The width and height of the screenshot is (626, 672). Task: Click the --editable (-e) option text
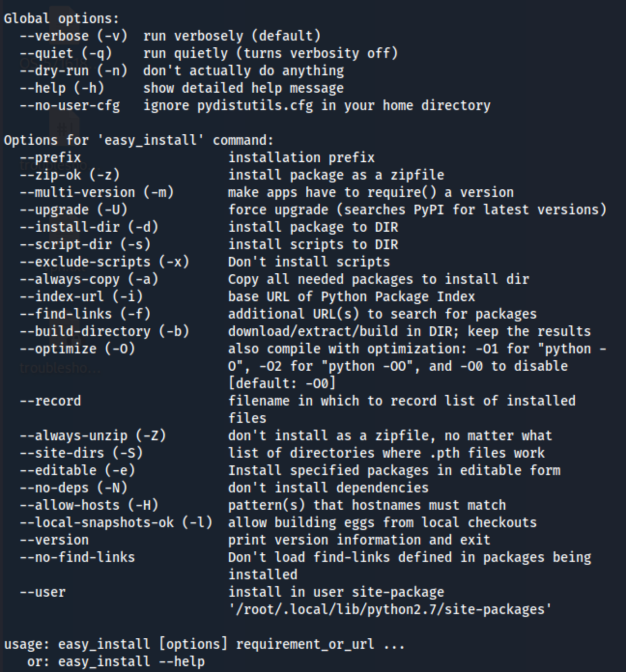coord(77,471)
